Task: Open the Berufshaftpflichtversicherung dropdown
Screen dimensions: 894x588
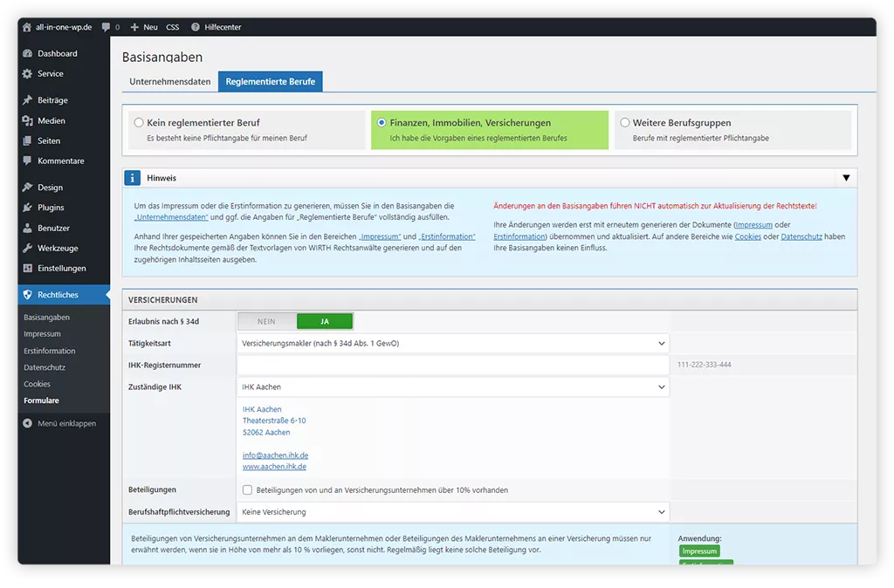Action: [x=452, y=512]
